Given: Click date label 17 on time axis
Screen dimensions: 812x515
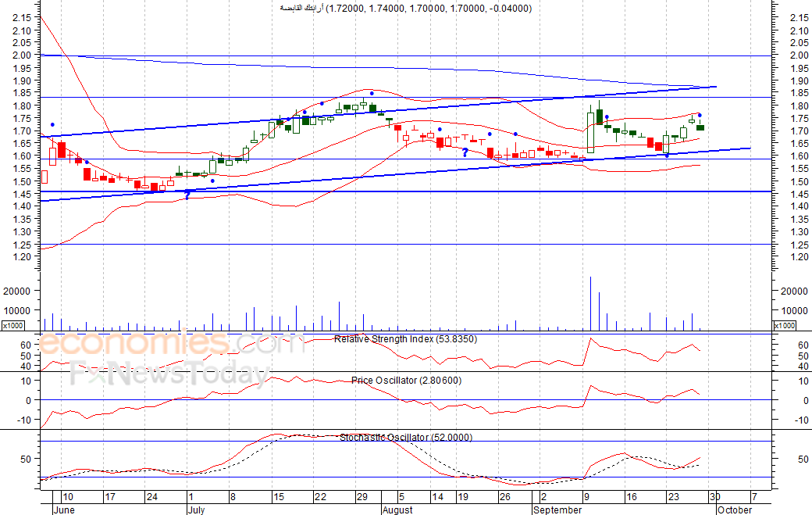Looking at the screenshot, I should [x=110, y=497].
